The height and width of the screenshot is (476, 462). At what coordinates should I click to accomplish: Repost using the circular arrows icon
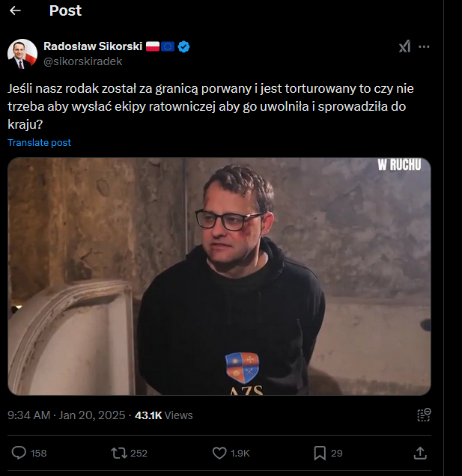118,453
